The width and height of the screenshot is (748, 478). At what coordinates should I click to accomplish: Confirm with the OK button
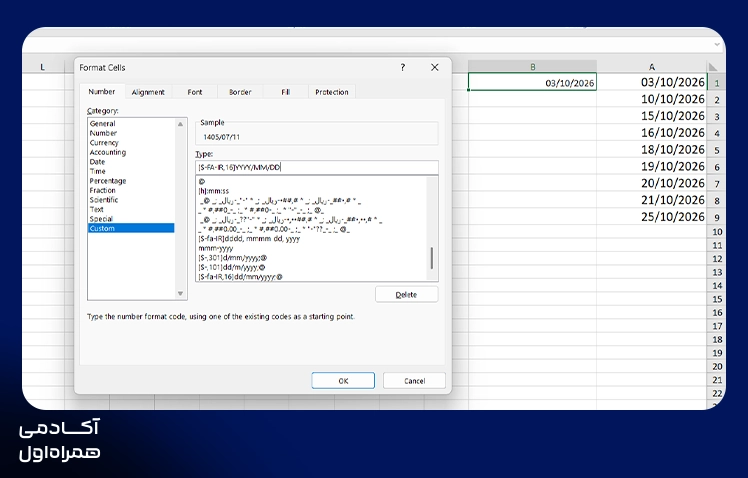343,381
